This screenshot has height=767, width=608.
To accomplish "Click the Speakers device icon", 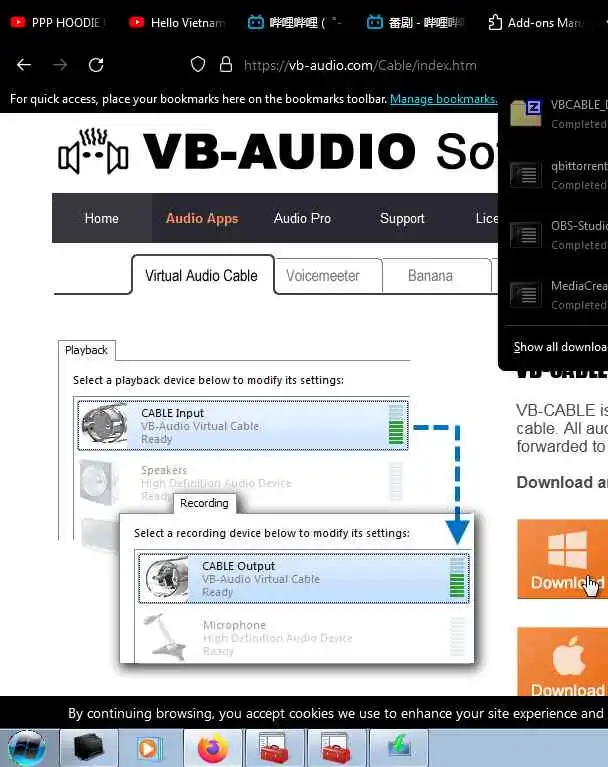I will tap(99, 482).
